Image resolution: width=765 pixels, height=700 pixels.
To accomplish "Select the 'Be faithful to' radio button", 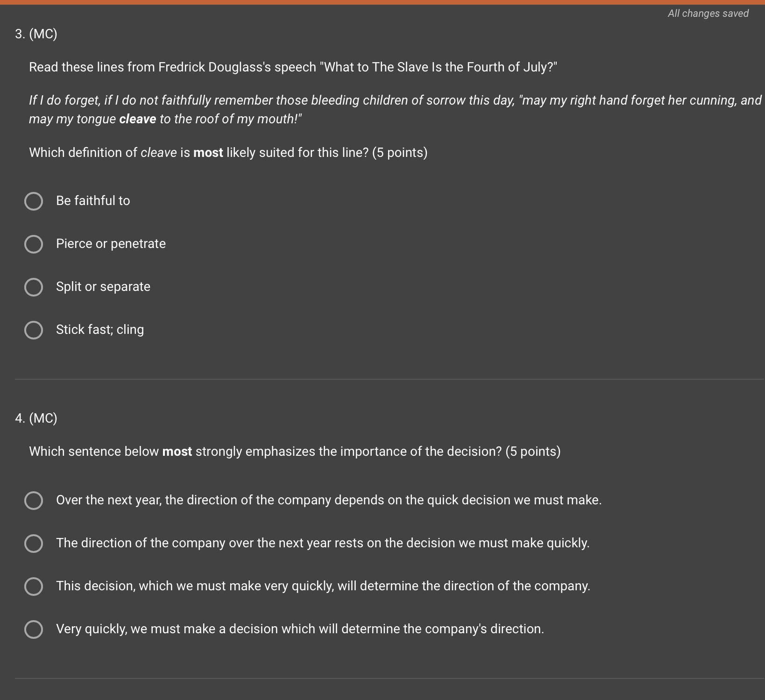I will [34, 201].
